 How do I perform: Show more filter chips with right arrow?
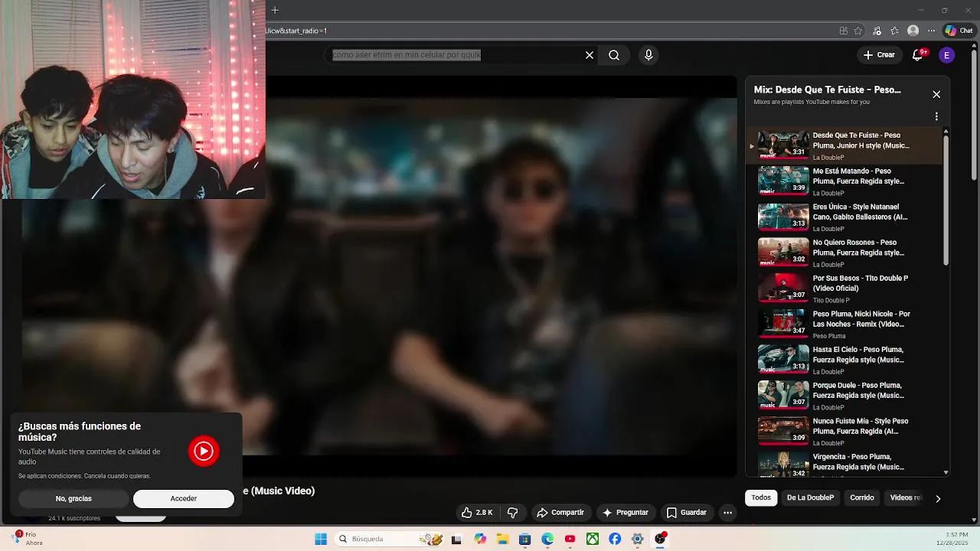(938, 498)
